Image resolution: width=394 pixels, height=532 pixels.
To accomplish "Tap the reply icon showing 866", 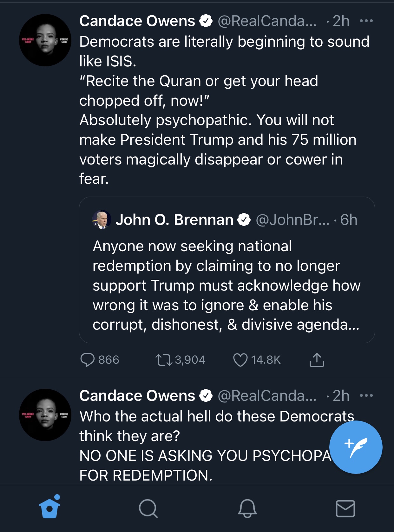I will click(x=88, y=360).
